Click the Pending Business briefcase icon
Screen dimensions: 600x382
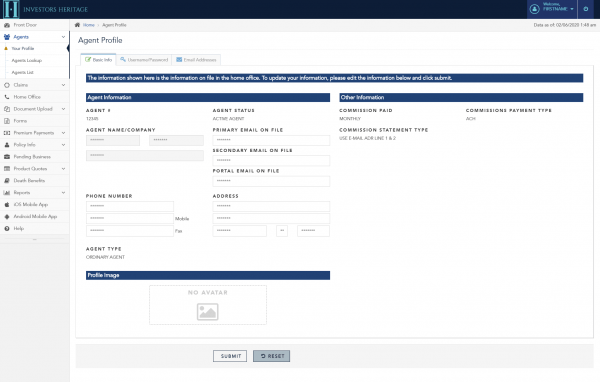[x=7, y=157]
